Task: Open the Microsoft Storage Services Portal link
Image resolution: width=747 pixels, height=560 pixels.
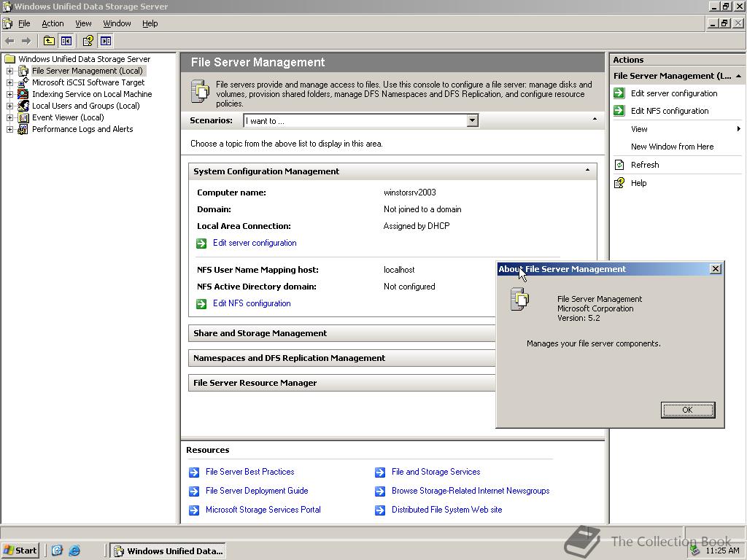Action: click(x=263, y=510)
